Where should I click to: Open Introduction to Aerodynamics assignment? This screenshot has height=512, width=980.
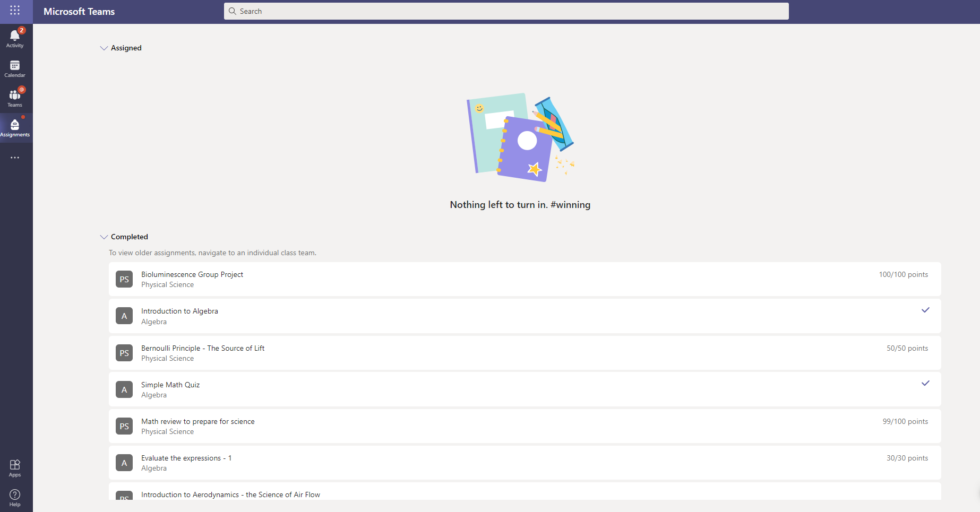(525, 491)
